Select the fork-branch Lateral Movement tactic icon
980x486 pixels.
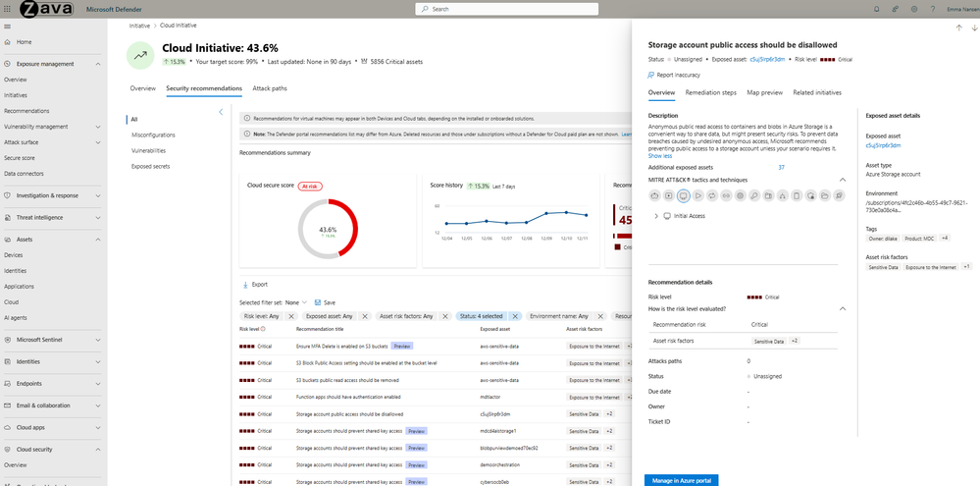pos(783,195)
